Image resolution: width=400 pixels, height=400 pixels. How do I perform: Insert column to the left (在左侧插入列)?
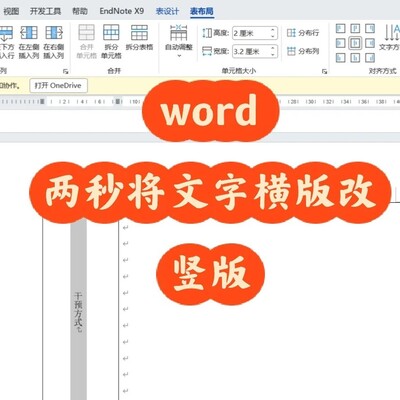coord(29,42)
